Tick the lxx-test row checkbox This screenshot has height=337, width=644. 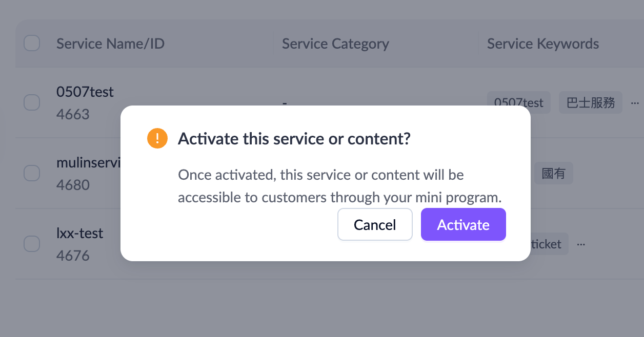32,244
